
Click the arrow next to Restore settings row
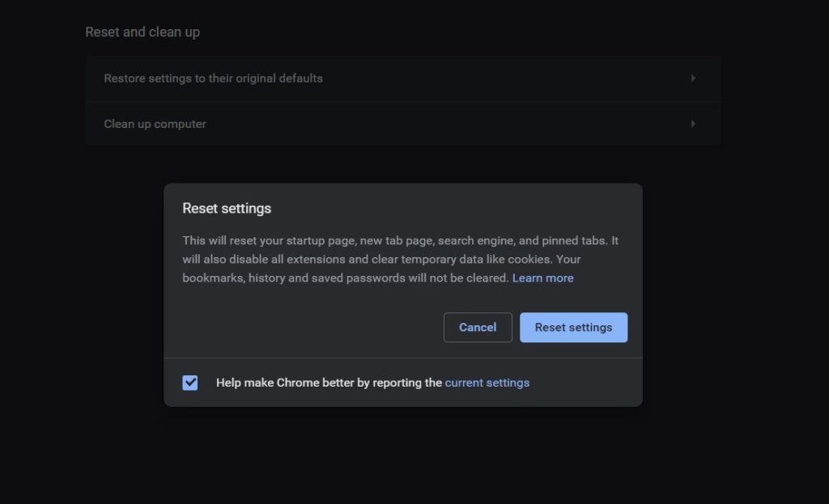pos(693,78)
